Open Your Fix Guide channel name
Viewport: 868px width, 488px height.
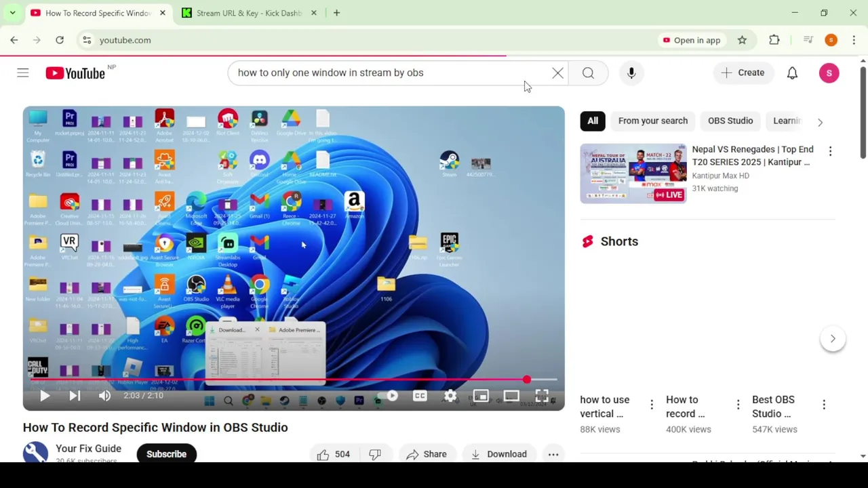click(x=88, y=449)
